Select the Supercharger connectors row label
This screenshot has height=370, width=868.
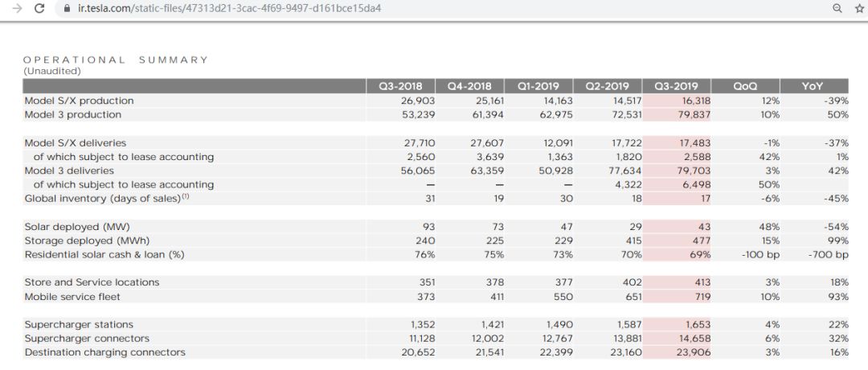(x=87, y=339)
